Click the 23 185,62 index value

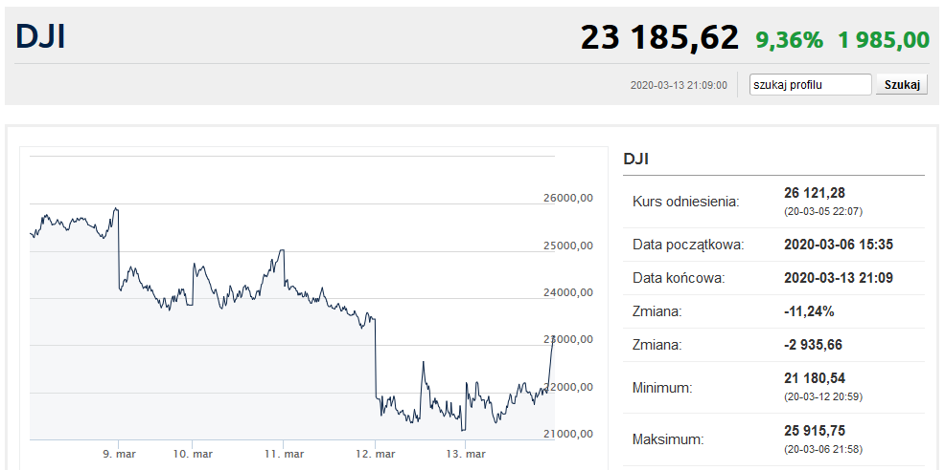(x=659, y=37)
